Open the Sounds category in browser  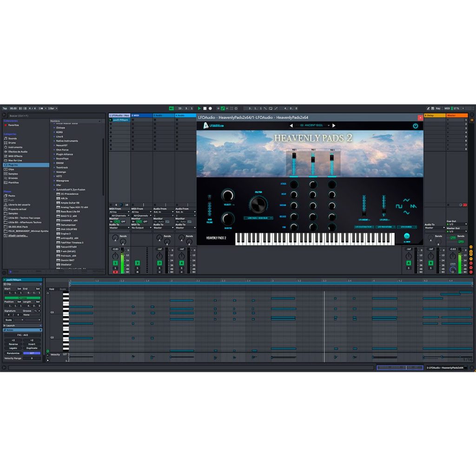click(13, 139)
